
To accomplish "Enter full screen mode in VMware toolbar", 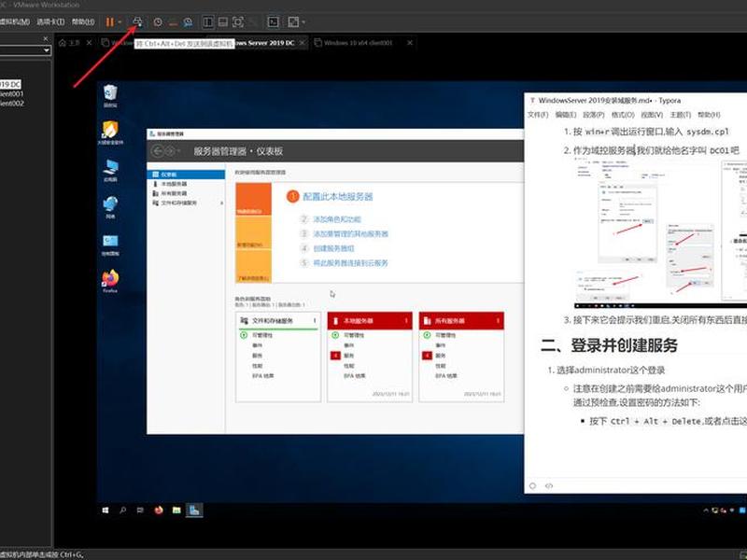I will click(x=238, y=21).
